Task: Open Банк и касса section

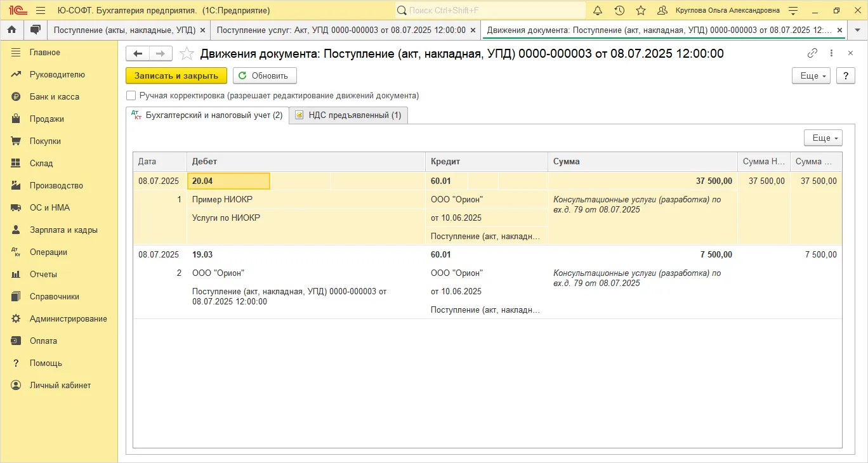Action: [x=54, y=96]
